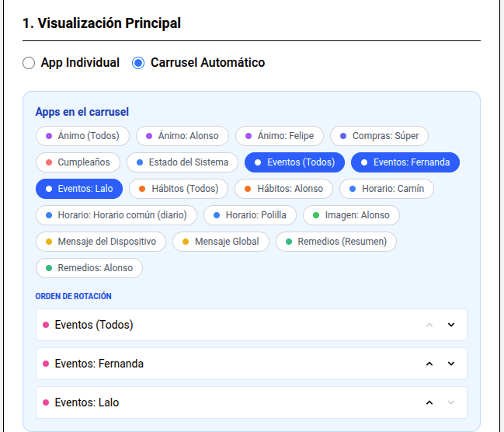504x432 pixels.
Task: Remove Eventos: Fernanda from the carousel
Action: tap(405, 162)
